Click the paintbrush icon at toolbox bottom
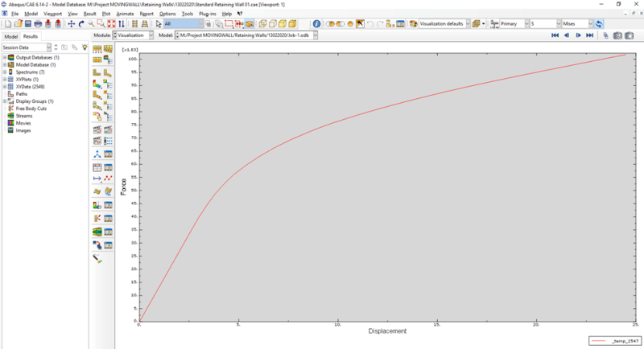The height and width of the screenshot is (349, 644). coord(97,258)
